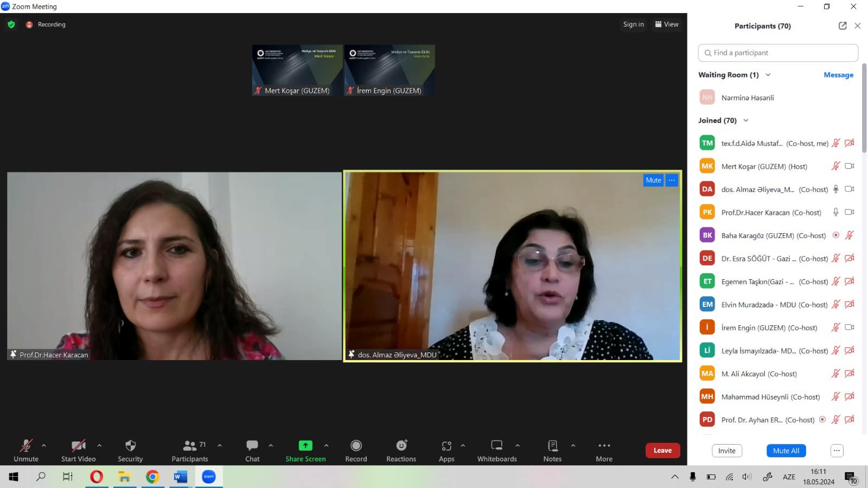Click the green encryption shield icon
This screenshot has height=488, width=868.
[x=11, y=24]
